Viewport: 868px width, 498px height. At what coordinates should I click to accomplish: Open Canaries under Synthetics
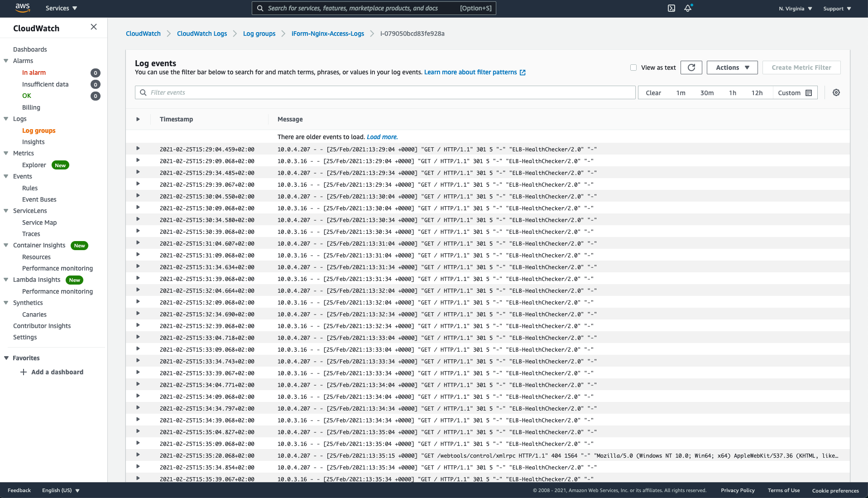pos(34,314)
